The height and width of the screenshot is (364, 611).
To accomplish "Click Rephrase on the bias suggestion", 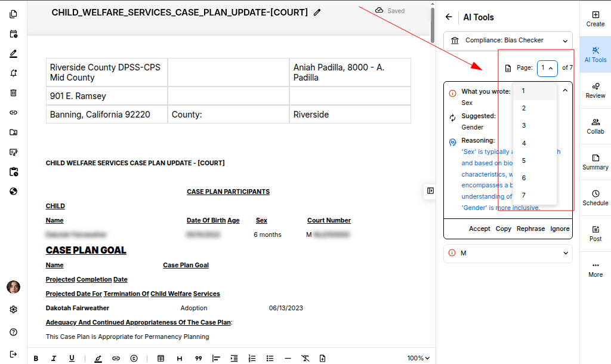I will (530, 229).
